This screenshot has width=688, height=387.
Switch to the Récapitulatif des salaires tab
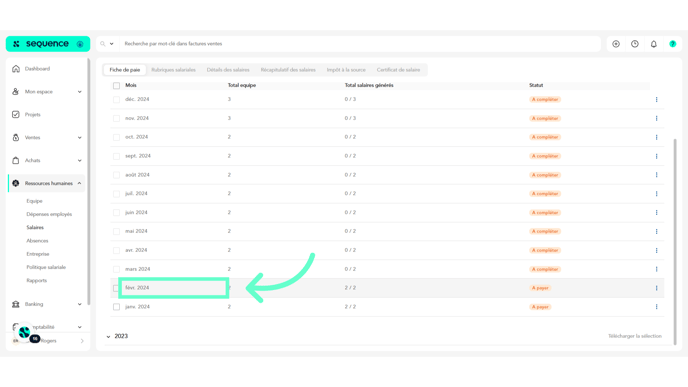point(288,70)
